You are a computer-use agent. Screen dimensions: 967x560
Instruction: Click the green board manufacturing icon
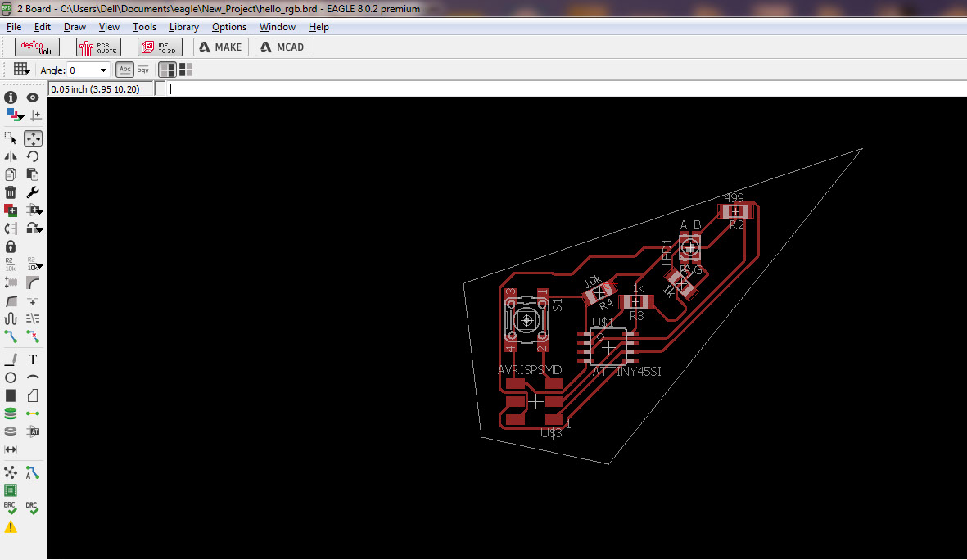(11, 491)
